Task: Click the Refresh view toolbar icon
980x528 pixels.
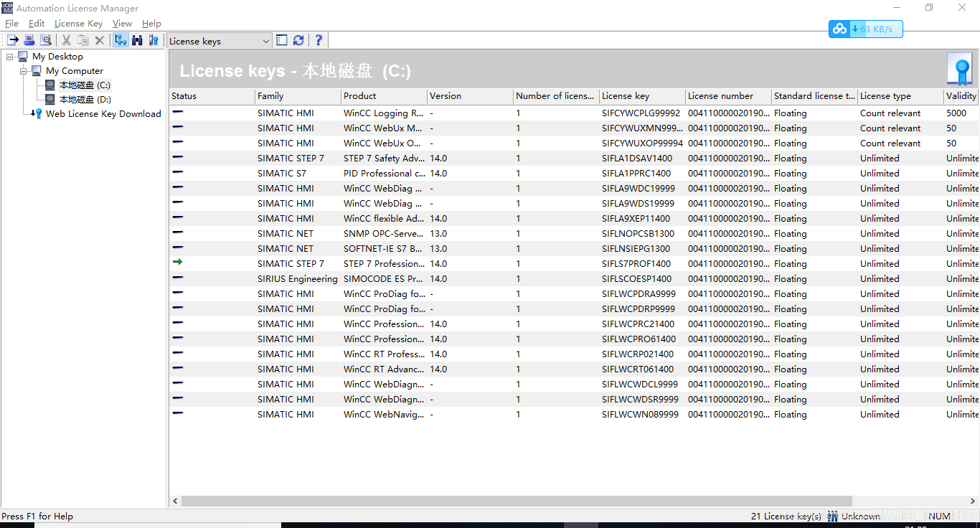Action: point(298,41)
